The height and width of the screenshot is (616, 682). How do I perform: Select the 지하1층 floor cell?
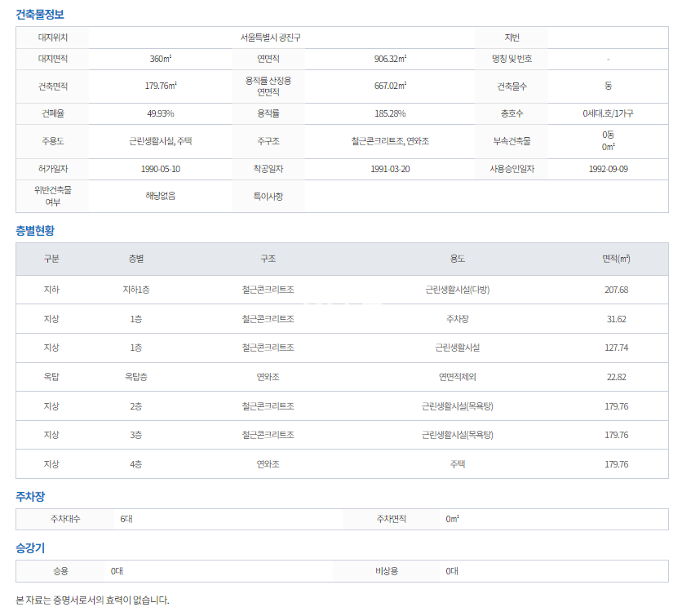tap(135, 290)
